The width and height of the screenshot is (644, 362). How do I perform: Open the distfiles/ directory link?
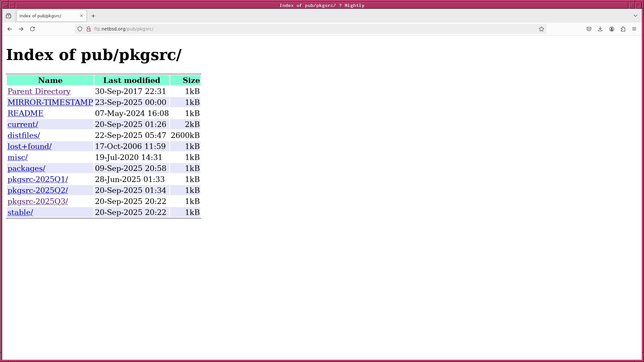(x=24, y=135)
